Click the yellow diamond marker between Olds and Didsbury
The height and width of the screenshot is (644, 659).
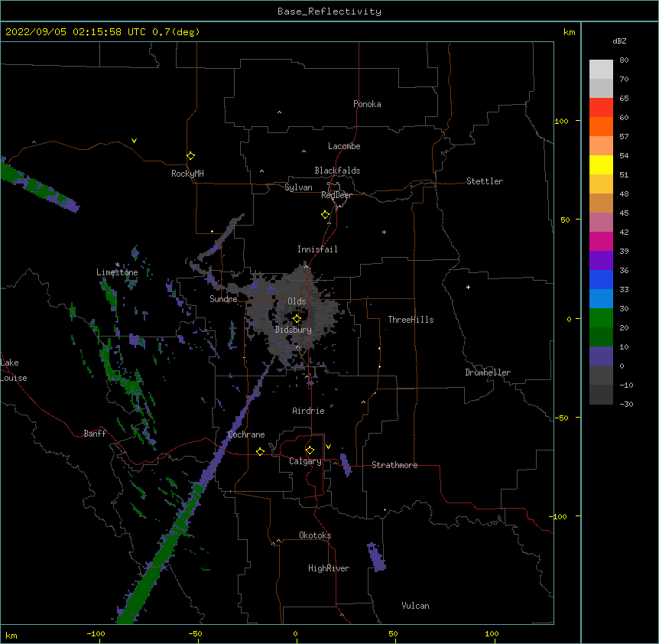297,319
